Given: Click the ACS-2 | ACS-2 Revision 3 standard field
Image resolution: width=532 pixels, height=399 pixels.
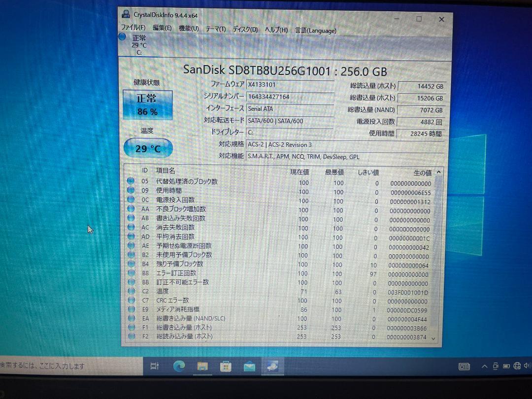Looking at the screenshot, I should click(345, 145).
